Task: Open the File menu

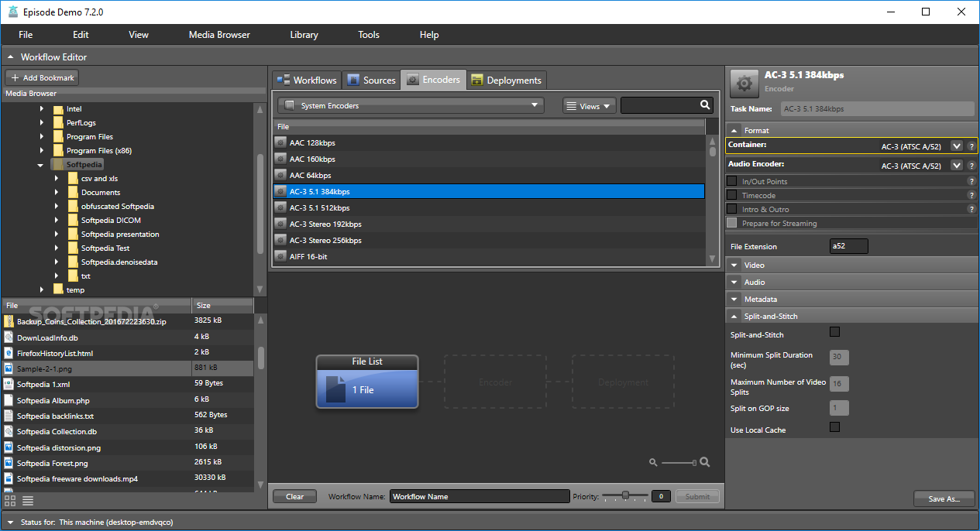Action: click(x=26, y=35)
